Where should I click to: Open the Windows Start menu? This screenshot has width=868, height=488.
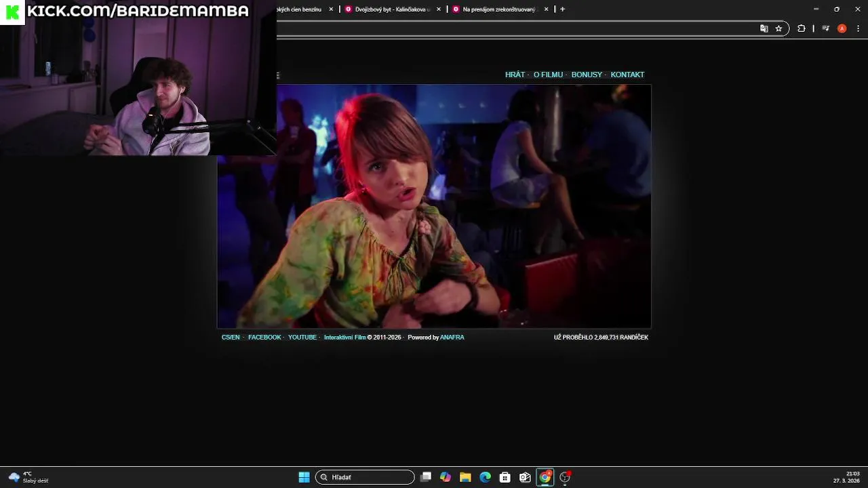[304, 477]
